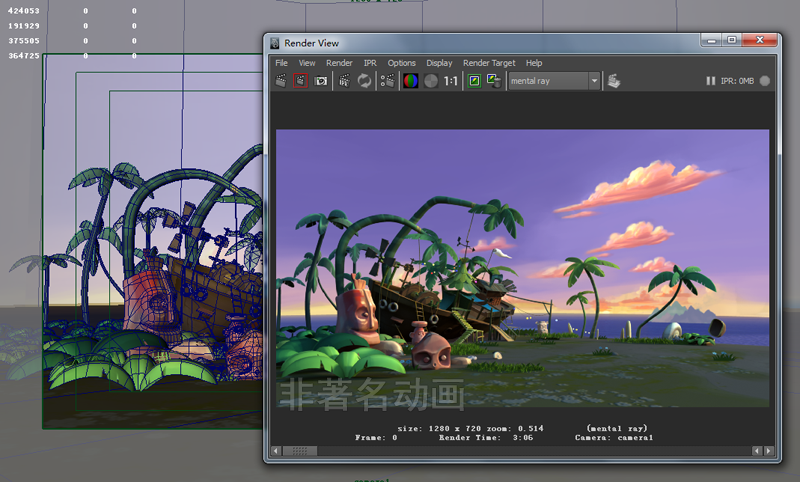Click the horizontal scrollbar thumb in Render View
The width and height of the screenshot is (800, 482).
tap(300, 451)
